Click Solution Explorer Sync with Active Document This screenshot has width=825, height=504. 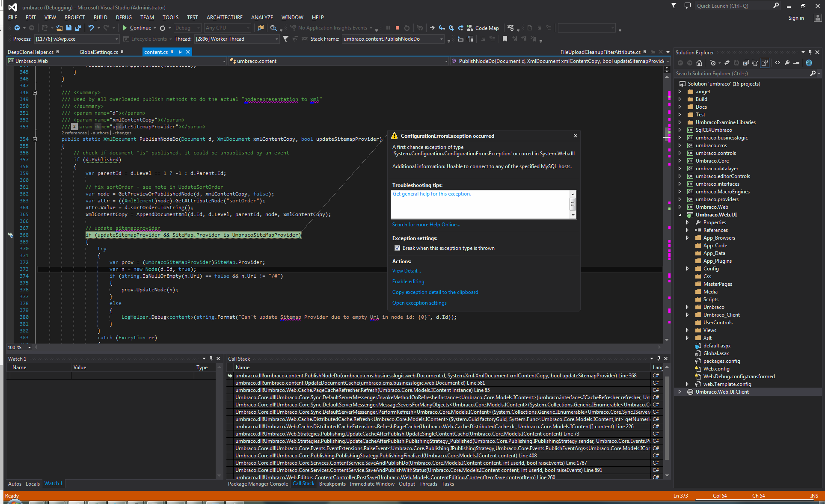[x=727, y=63]
